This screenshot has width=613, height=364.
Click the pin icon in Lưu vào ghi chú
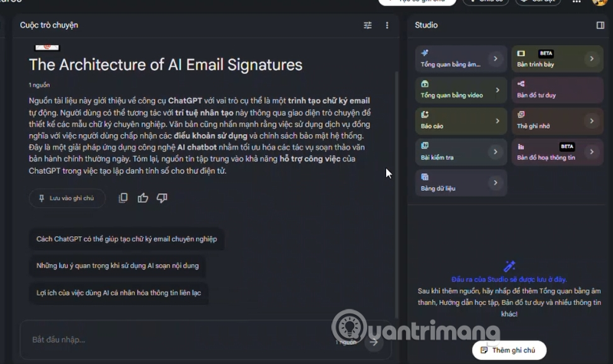[x=41, y=198]
